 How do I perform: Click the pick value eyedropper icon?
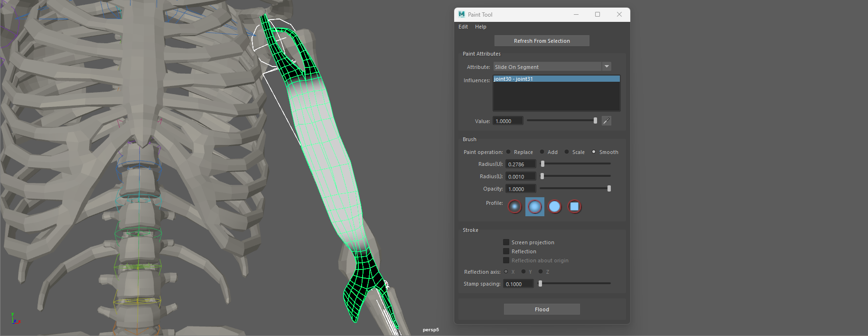606,121
